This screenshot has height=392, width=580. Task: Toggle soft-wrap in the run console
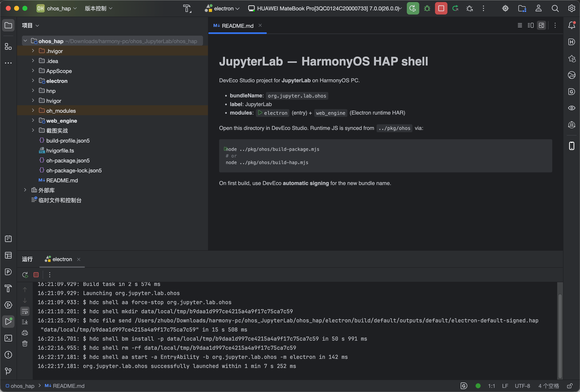(x=25, y=311)
